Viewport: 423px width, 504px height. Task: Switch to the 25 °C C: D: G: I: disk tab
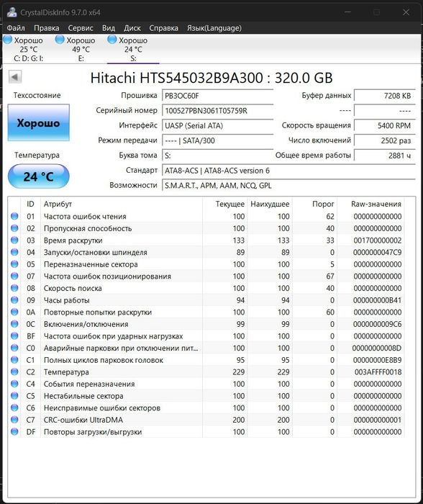click(28, 49)
